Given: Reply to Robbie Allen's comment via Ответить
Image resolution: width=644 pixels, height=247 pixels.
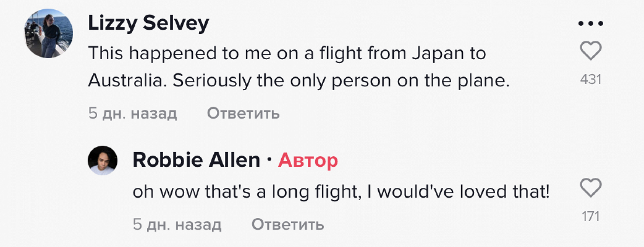Looking at the screenshot, I should tap(288, 224).
